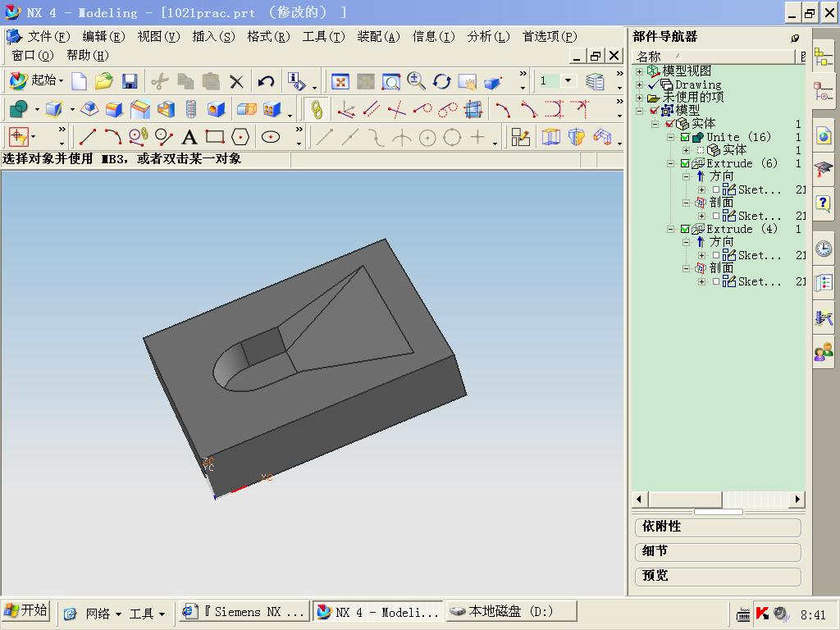Viewport: 840px width, 630px height.
Task: Open the 插入(S) menu
Action: (214, 36)
